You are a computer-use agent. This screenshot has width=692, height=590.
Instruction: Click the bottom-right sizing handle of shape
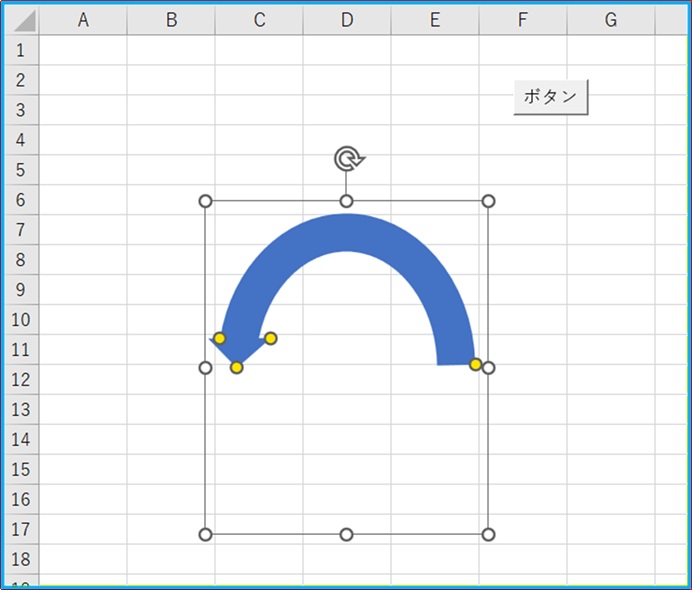point(488,535)
